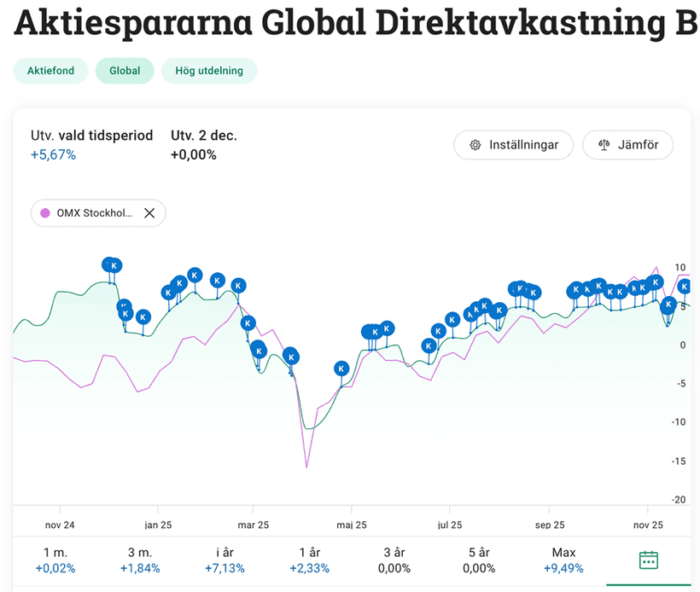Viewport: 700px width, 592px height.
Task: Click the gear icon in Inställningar
Action: pyautogui.click(x=475, y=145)
